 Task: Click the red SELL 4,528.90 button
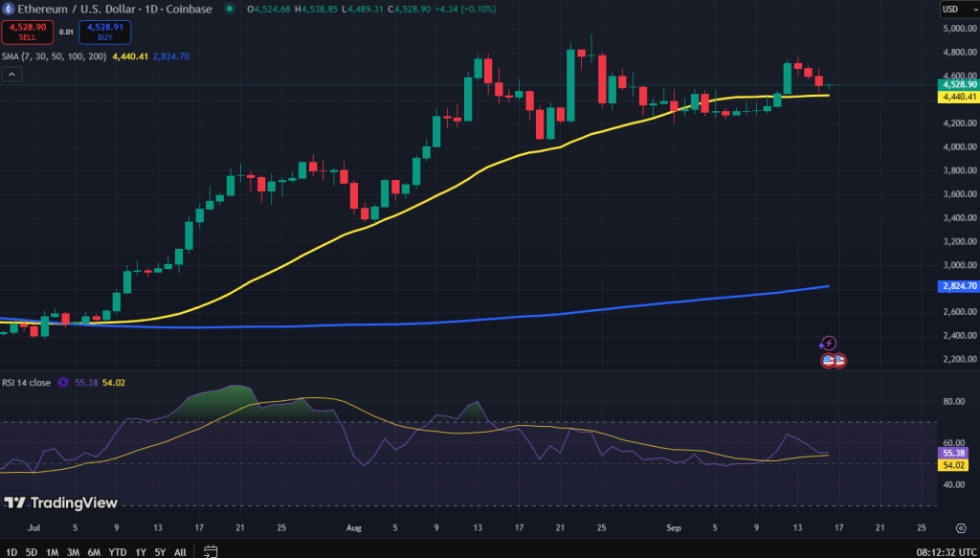pos(28,32)
